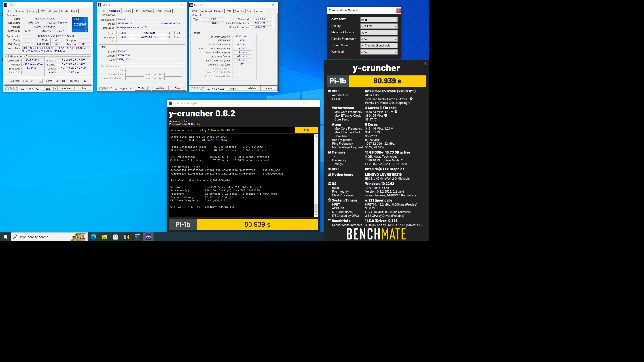Click Validate in the Mainboard CPU-Z window
The width and height of the screenshot is (644, 362).
coord(160,88)
